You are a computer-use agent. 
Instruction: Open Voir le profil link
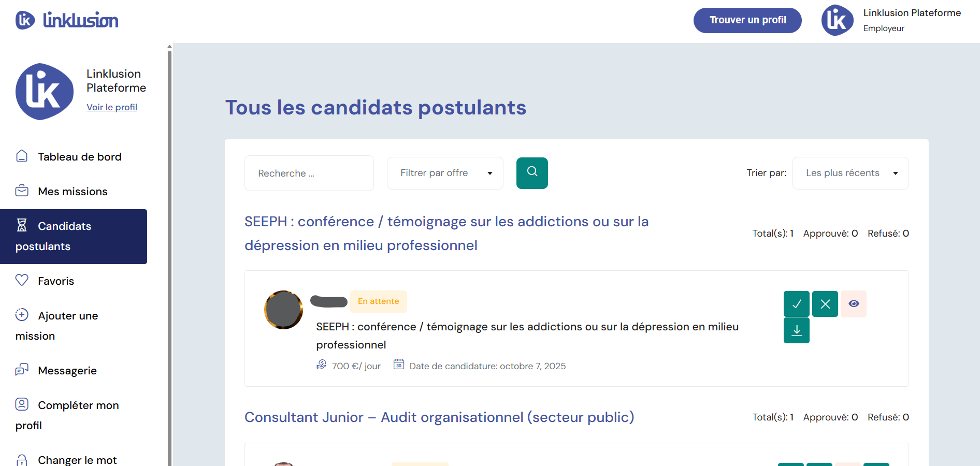(111, 107)
